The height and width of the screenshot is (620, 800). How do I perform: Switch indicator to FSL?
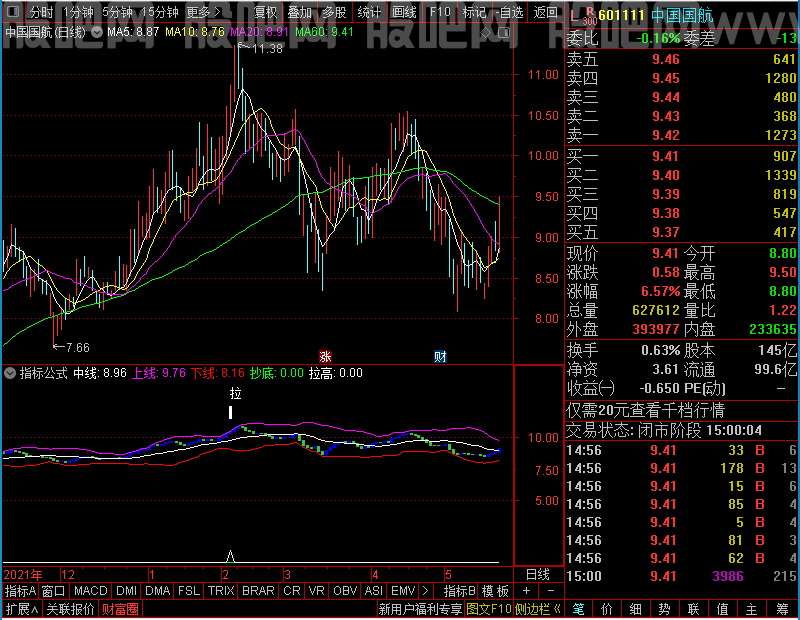[189, 591]
